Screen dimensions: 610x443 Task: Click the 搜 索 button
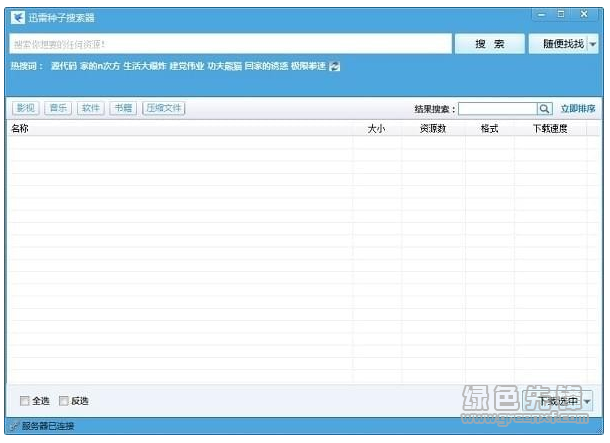pos(490,44)
